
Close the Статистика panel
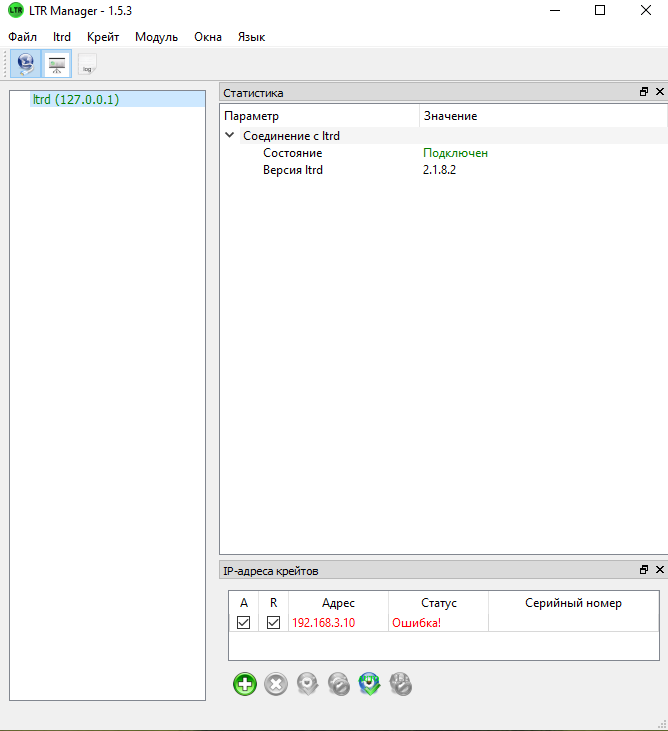coord(660,92)
